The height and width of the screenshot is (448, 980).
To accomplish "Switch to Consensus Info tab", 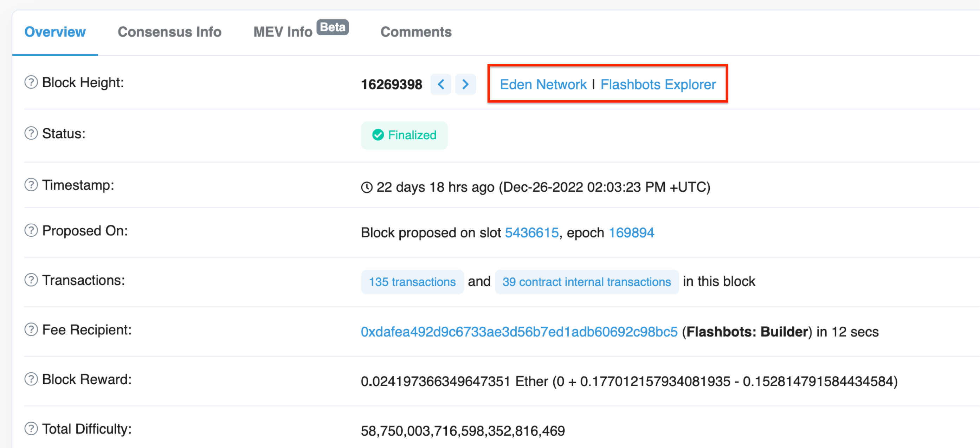I will tap(169, 32).
